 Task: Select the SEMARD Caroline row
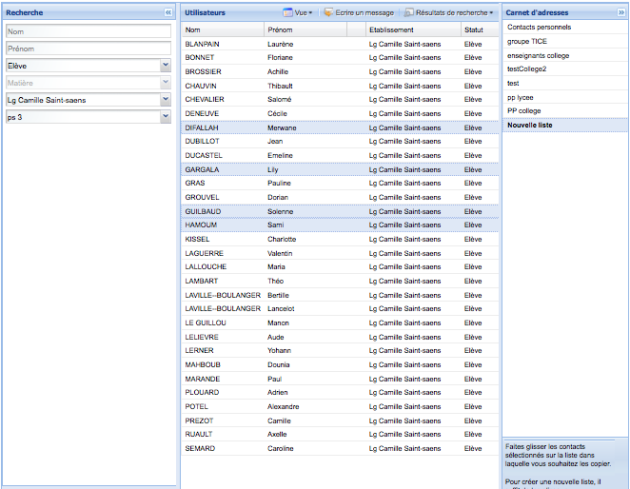pyautogui.click(x=340, y=448)
